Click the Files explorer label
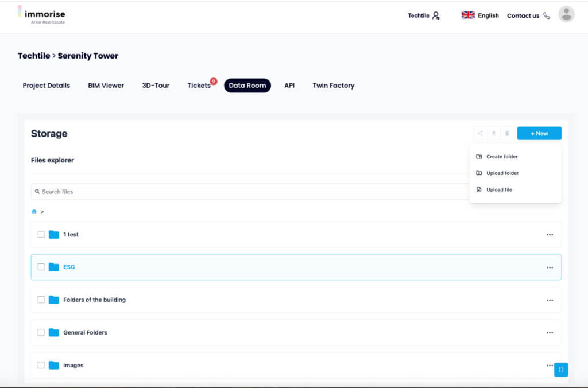Screen dimensions: 588x388 pyautogui.click(x=52, y=161)
